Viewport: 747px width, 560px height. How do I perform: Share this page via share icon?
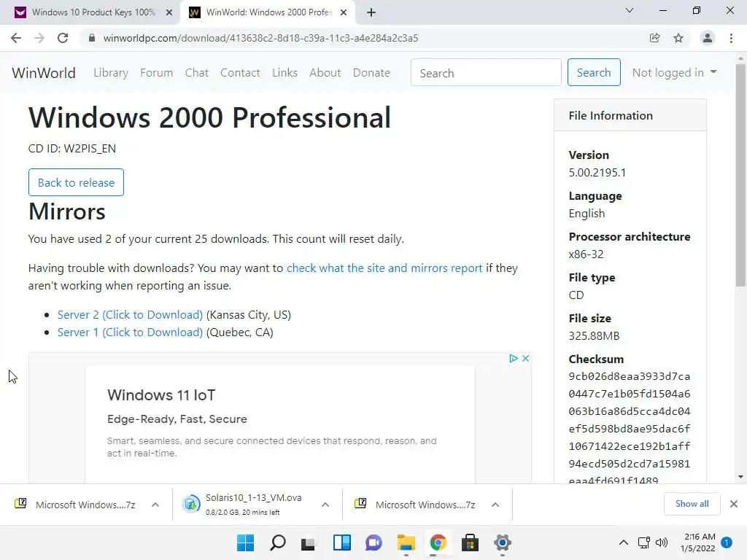[655, 38]
